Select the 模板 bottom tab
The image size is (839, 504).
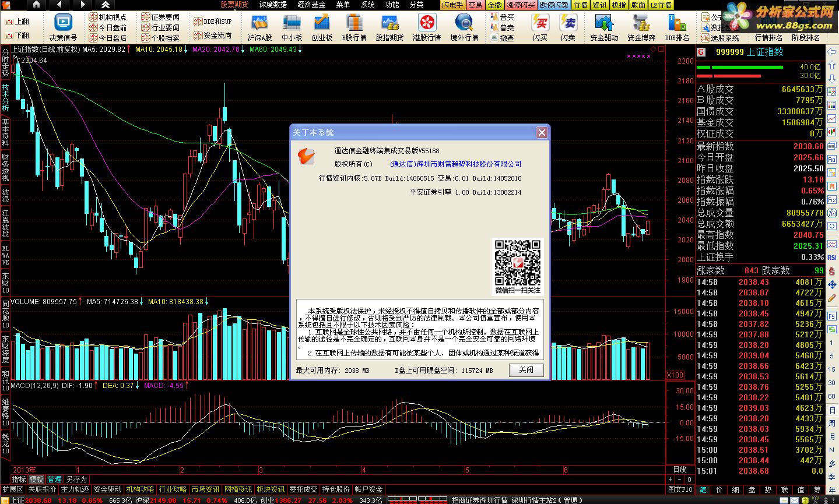[x=36, y=480]
